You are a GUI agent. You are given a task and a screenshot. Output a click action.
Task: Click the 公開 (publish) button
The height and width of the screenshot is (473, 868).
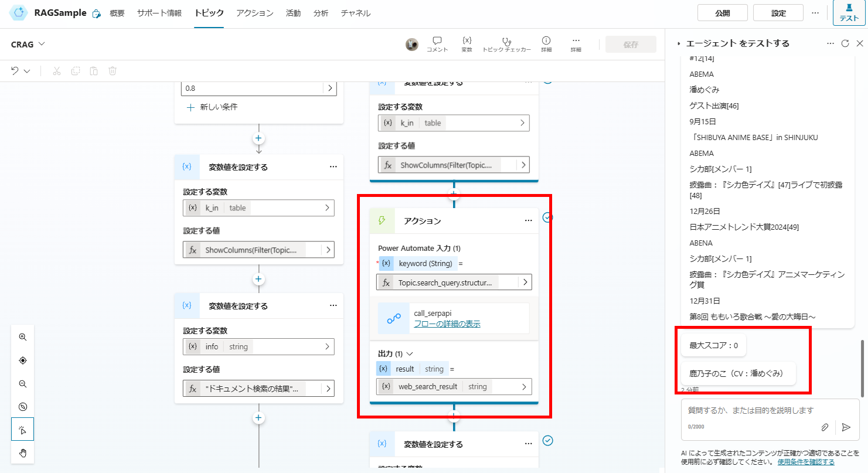(722, 12)
